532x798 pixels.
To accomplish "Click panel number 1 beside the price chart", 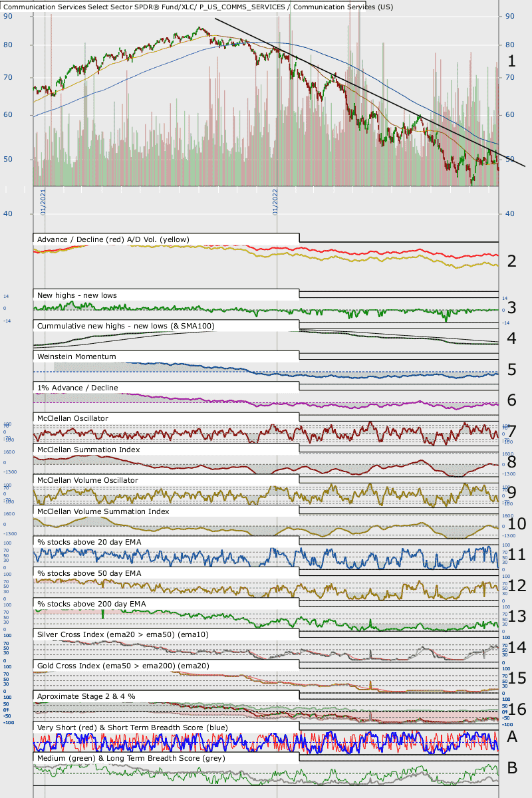I will point(512,61).
